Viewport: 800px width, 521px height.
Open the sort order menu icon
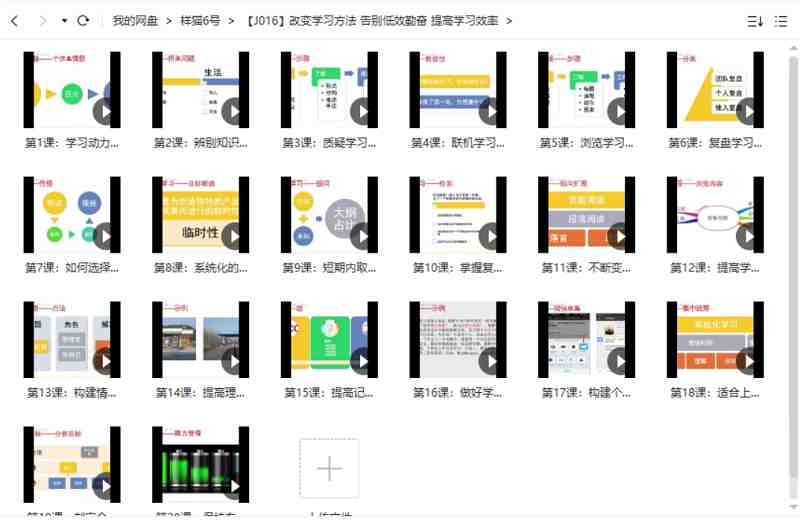(x=755, y=20)
